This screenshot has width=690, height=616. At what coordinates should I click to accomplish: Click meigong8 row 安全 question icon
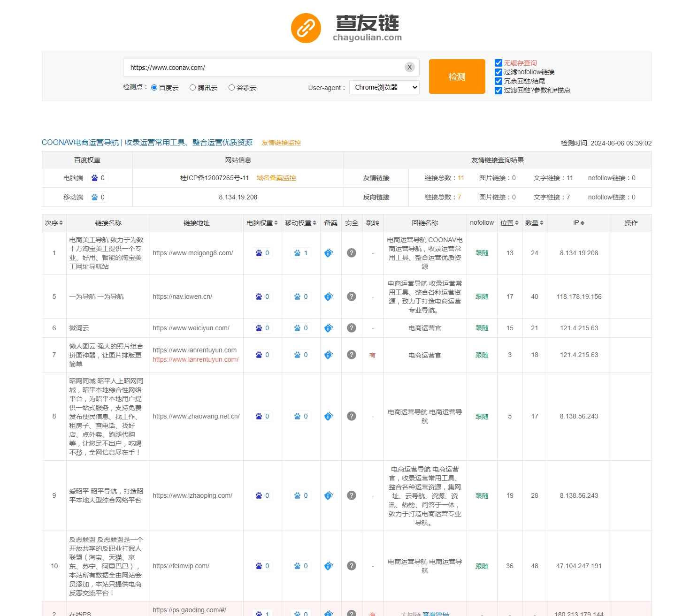352,253
